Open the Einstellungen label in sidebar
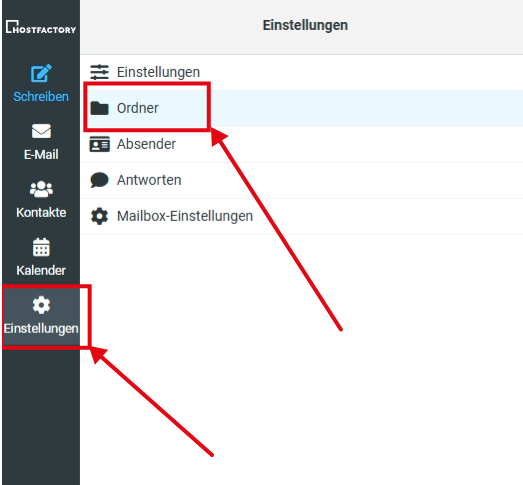This screenshot has width=523, height=485. coord(41,328)
